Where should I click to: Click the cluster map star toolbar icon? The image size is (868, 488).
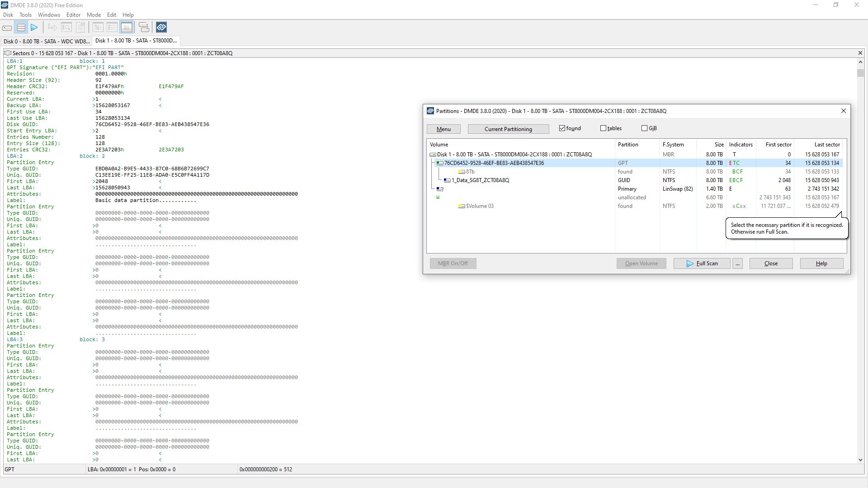80,28
